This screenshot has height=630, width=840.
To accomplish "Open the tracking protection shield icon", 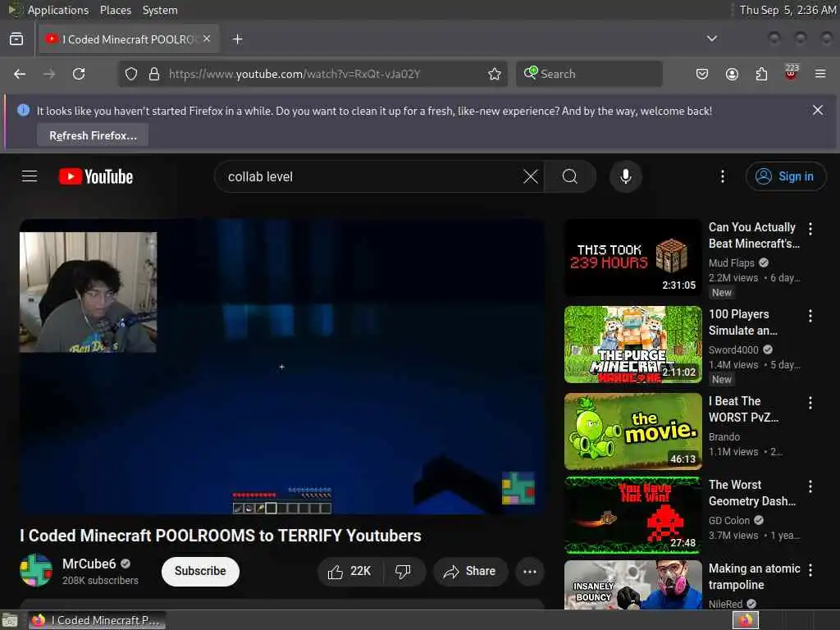I will tap(131, 74).
